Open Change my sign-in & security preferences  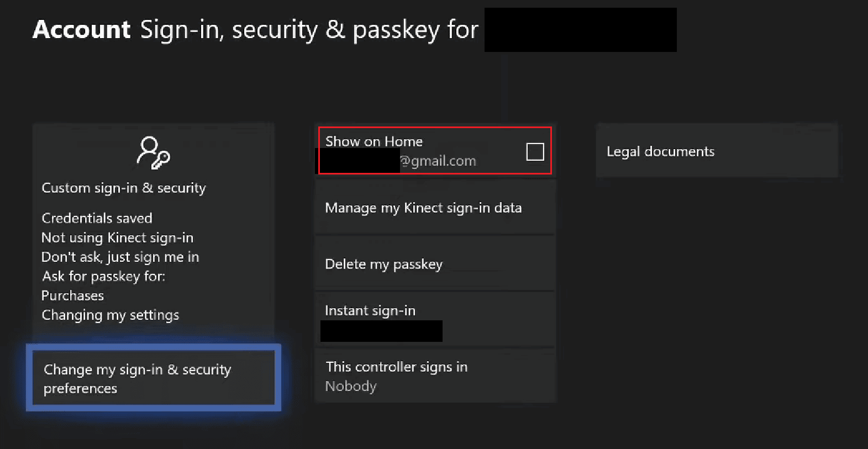(x=153, y=378)
